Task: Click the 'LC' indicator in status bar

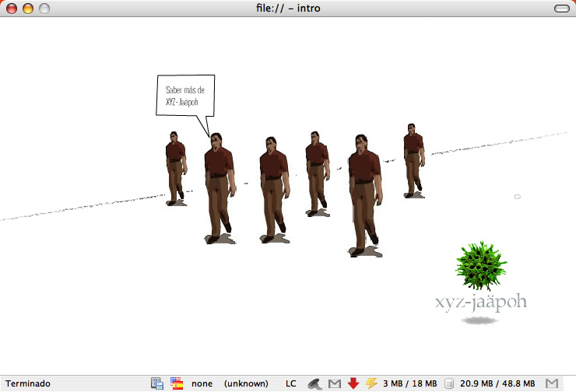Action: point(291,383)
